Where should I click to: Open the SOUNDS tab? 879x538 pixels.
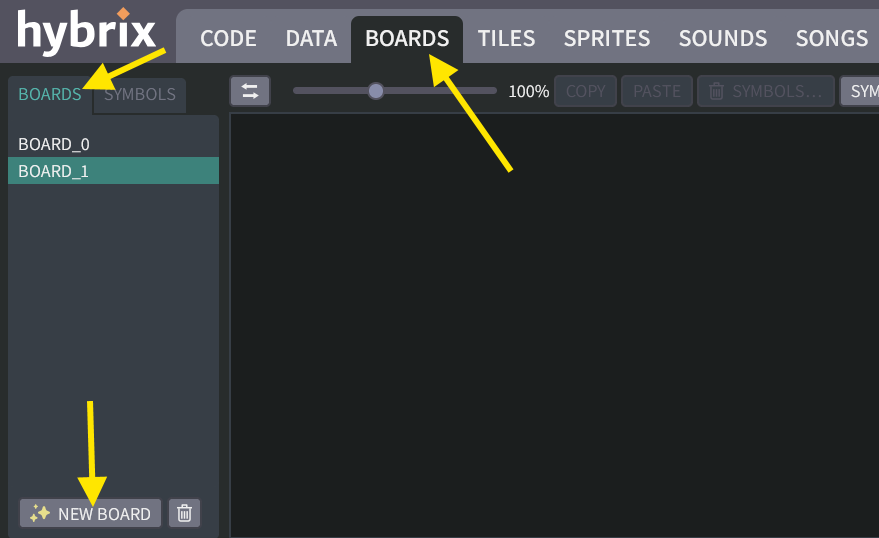pos(723,39)
